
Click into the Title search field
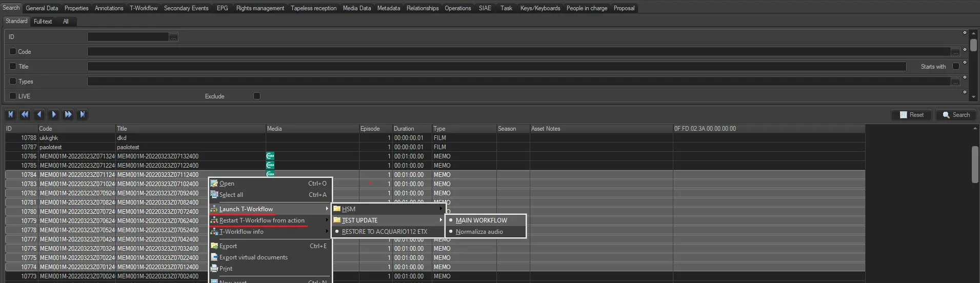496,67
